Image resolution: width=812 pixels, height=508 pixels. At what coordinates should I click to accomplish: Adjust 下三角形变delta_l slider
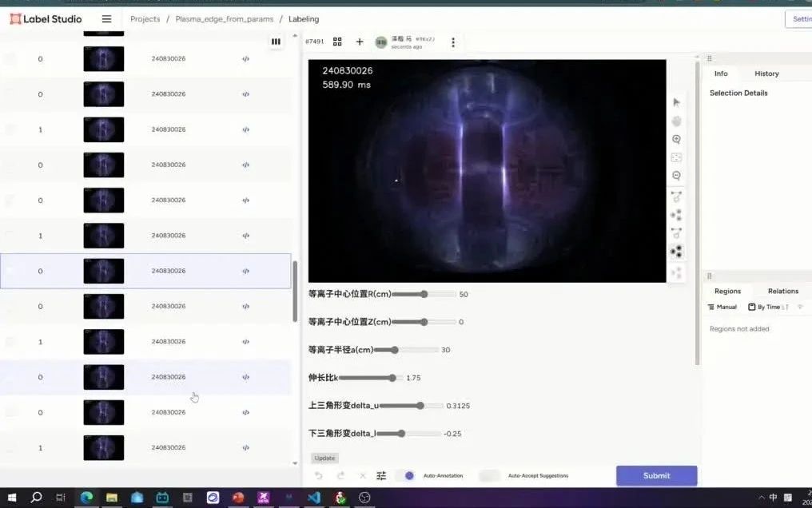pyautogui.click(x=409, y=434)
